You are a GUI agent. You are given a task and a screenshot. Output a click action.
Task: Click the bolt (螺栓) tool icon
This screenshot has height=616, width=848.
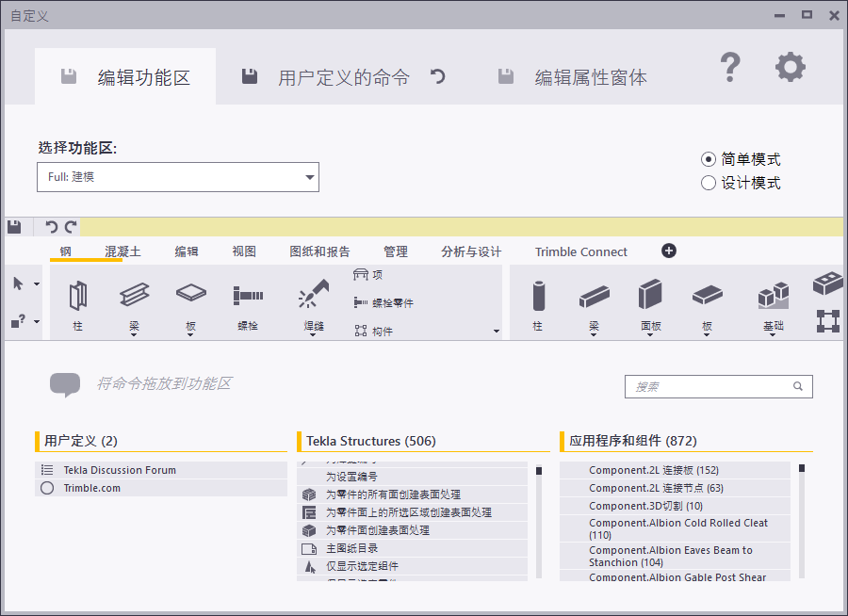tap(248, 296)
